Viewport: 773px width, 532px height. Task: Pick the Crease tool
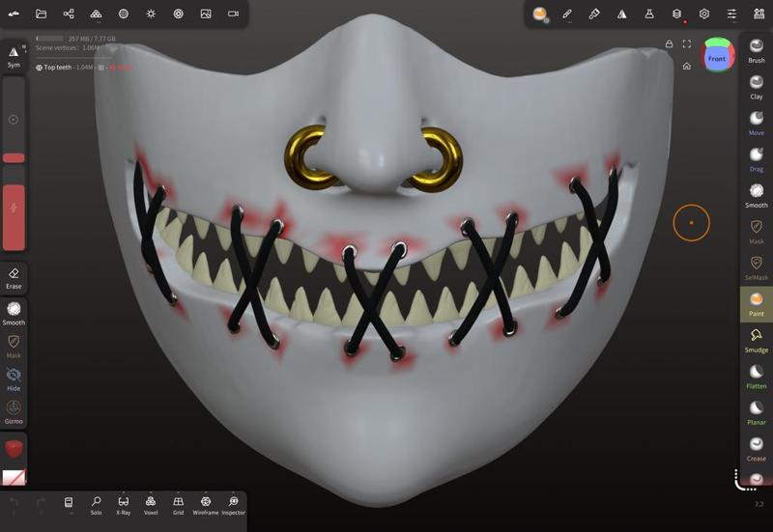click(x=756, y=449)
